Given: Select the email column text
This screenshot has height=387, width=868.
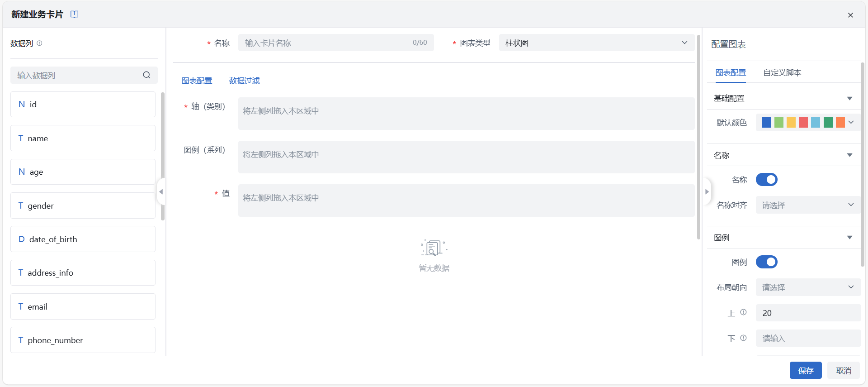Looking at the screenshot, I should (37, 307).
